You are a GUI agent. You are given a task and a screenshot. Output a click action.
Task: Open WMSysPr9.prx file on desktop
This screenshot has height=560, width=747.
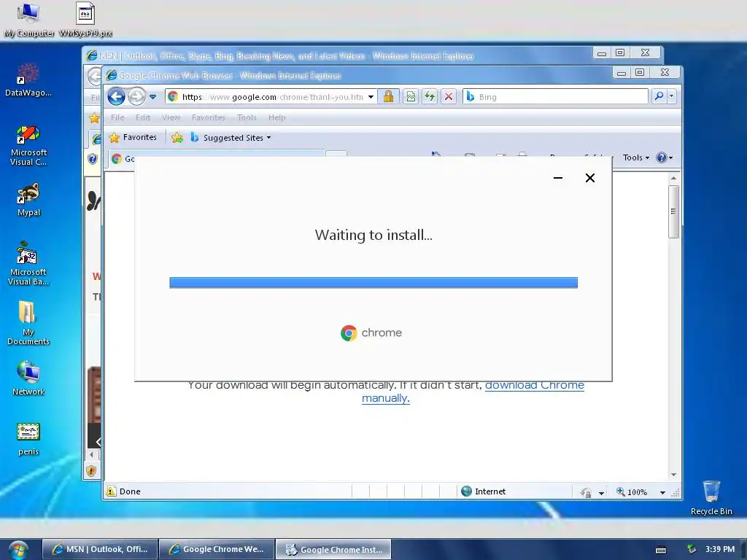(85, 19)
